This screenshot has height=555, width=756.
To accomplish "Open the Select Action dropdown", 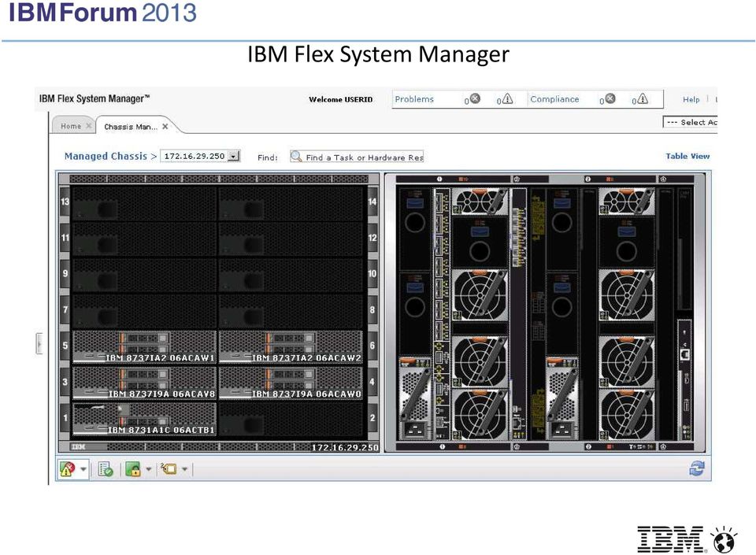I will pos(691,122).
